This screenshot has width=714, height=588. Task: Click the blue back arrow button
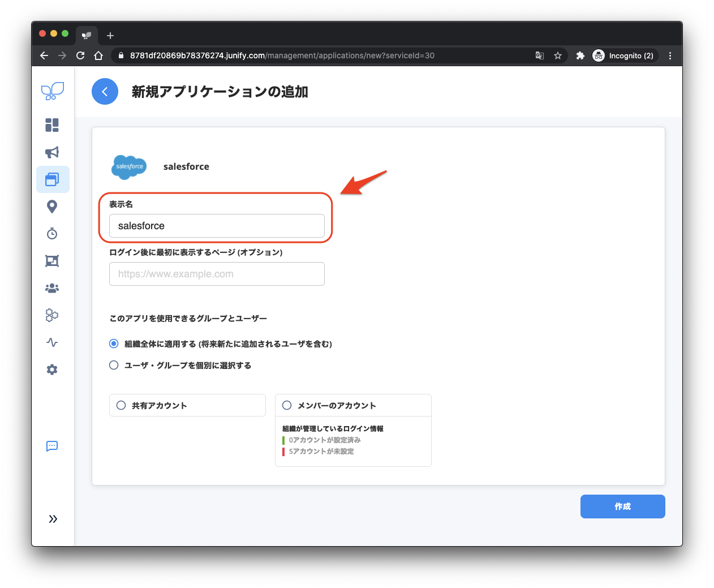105,92
